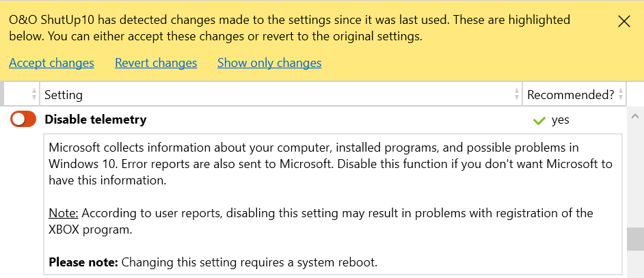Click the vertical scrollbar thumb

[x=635, y=239]
